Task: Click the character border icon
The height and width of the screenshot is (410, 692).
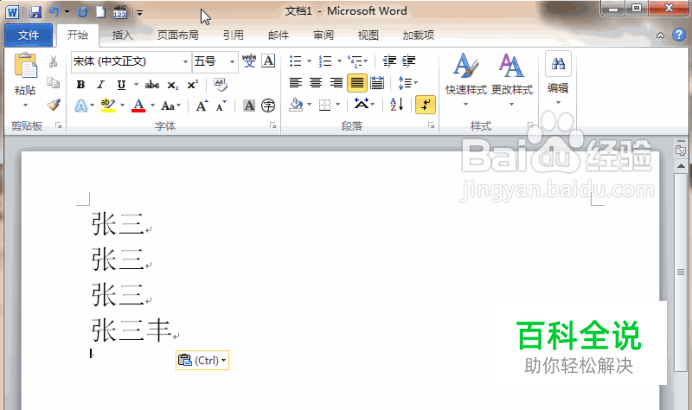Action: tap(268, 61)
